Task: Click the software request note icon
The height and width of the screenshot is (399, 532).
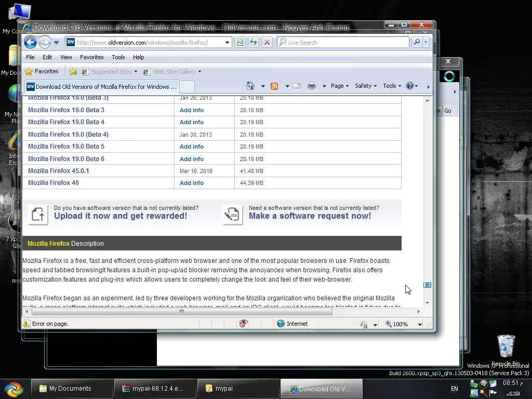Action: tap(233, 215)
